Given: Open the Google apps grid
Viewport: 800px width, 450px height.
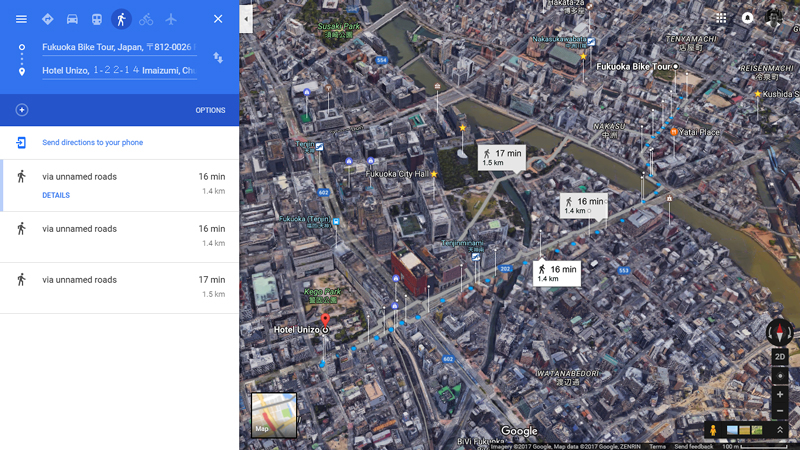Looking at the screenshot, I should click(x=721, y=18).
